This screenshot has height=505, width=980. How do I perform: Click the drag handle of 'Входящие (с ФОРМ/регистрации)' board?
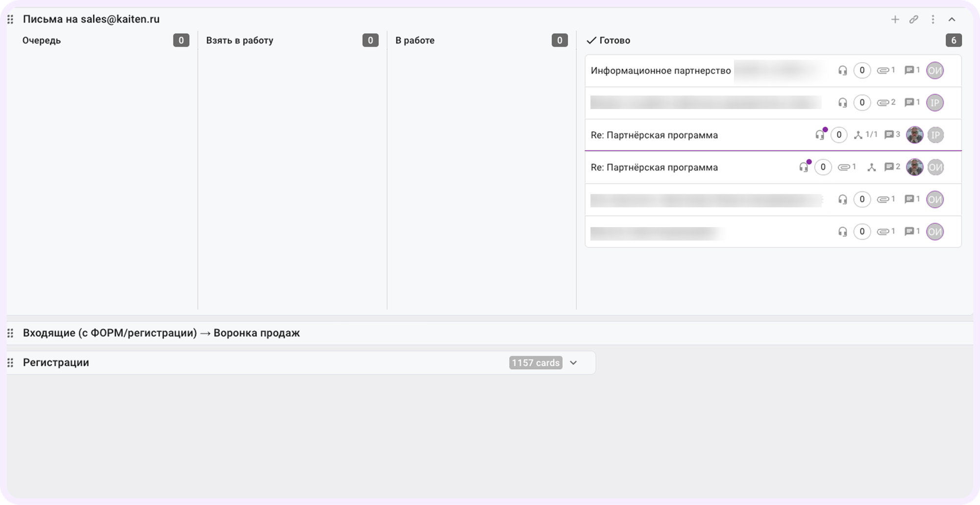tap(10, 333)
